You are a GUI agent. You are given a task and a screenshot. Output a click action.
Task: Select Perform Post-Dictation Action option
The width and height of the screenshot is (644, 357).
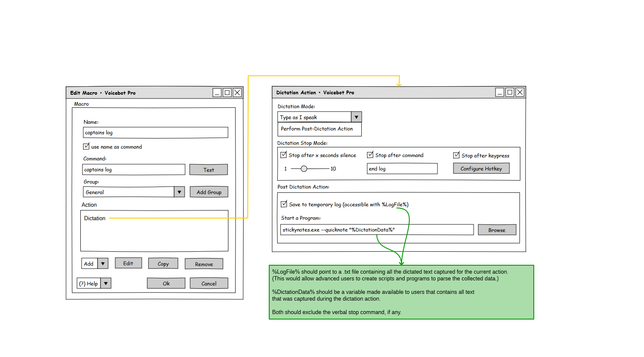[x=317, y=129]
